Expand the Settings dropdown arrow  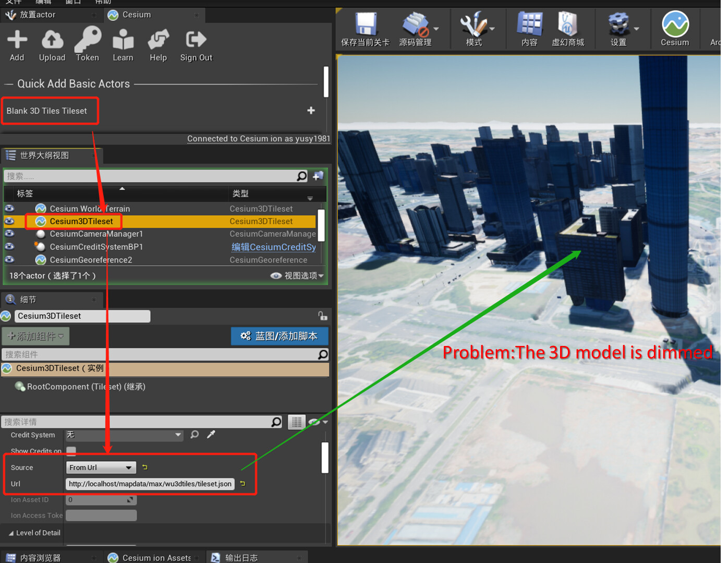pos(636,29)
